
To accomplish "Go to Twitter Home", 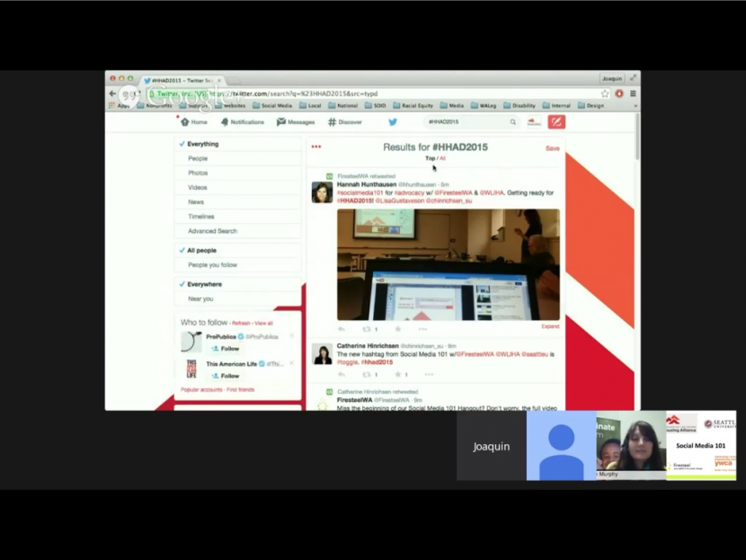I will (x=193, y=122).
